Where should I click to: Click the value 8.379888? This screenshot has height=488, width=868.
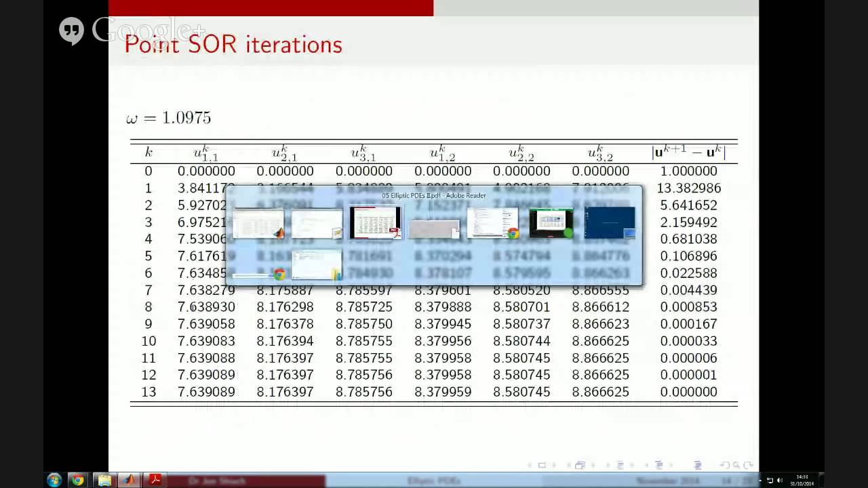coord(443,307)
